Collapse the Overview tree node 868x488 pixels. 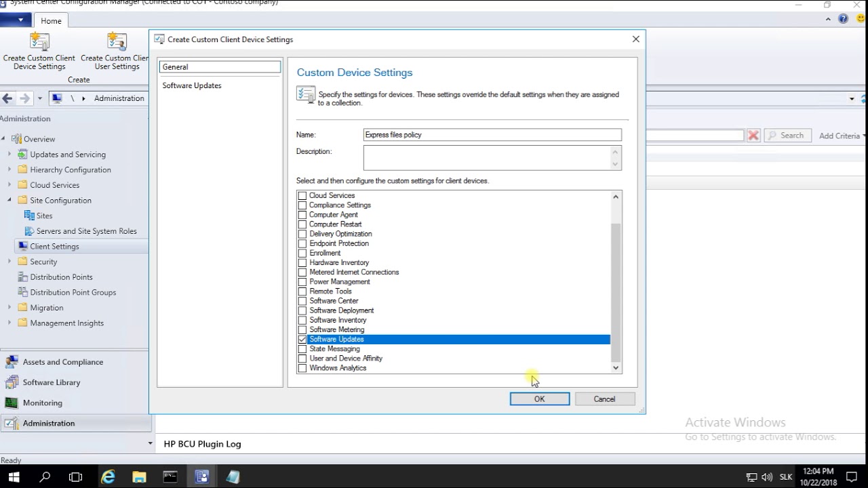[3, 139]
